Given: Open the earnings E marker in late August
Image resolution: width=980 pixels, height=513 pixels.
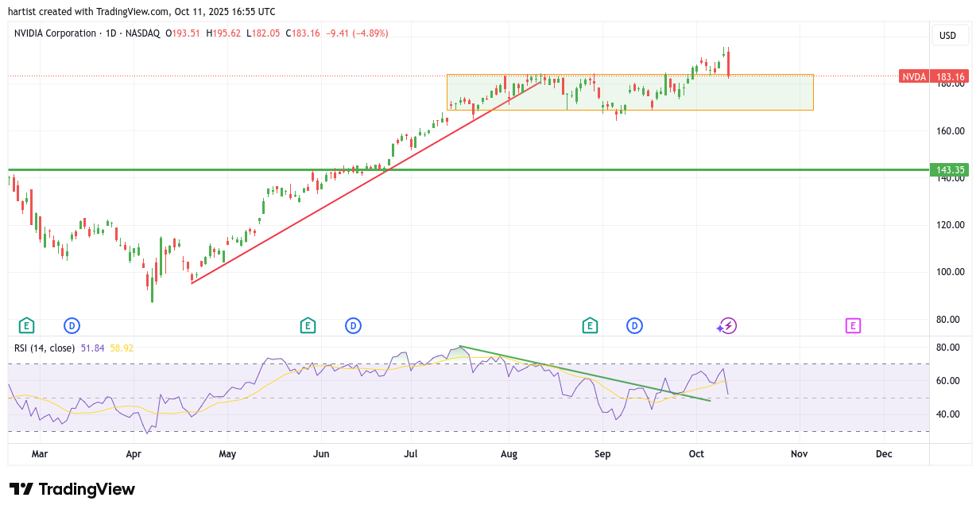Looking at the screenshot, I should click(590, 325).
